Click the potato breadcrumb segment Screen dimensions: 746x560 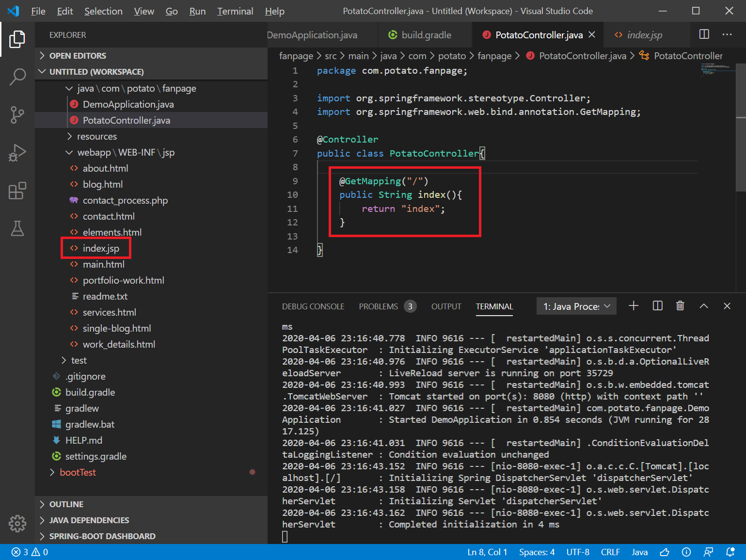[452, 56]
